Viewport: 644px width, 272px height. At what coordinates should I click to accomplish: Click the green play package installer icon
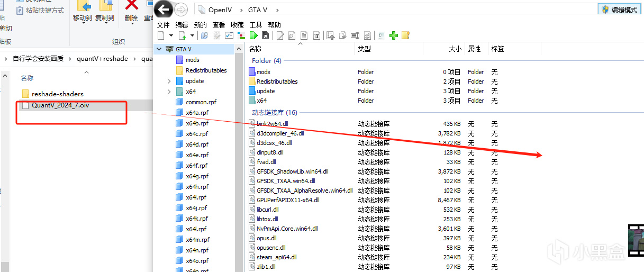click(x=254, y=35)
